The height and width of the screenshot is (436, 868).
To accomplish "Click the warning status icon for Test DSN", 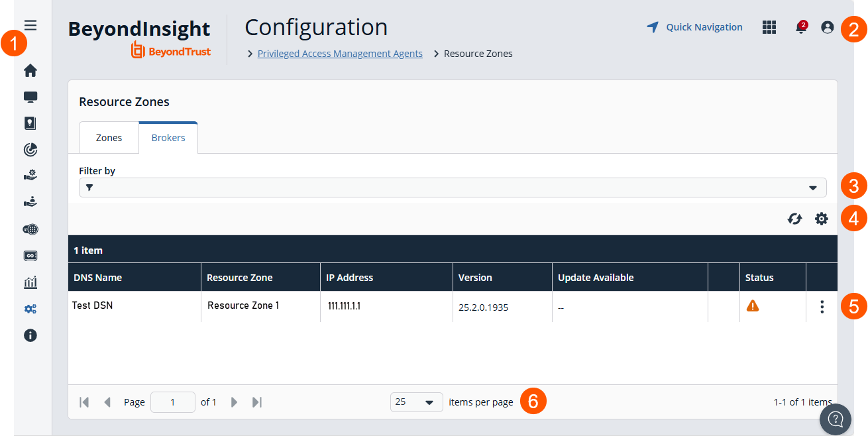I will click(x=753, y=305).
